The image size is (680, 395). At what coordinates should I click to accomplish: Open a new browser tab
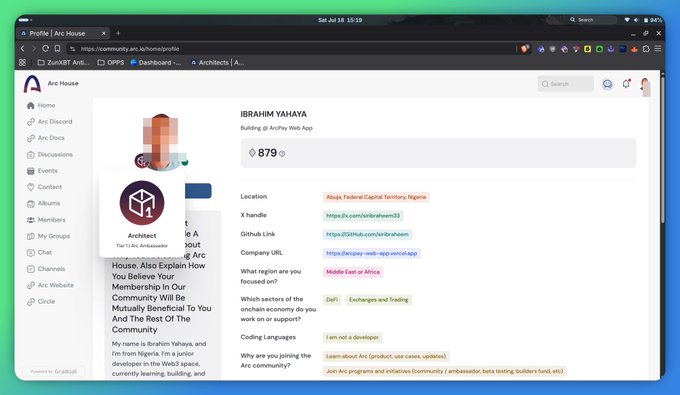click(118, 33)
